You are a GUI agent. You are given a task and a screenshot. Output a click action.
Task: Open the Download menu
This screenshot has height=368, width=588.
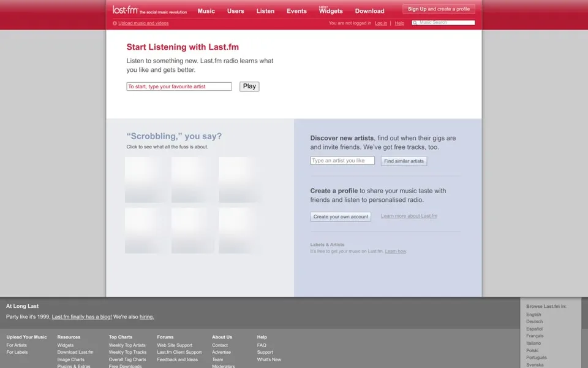(x=370, y=11)
